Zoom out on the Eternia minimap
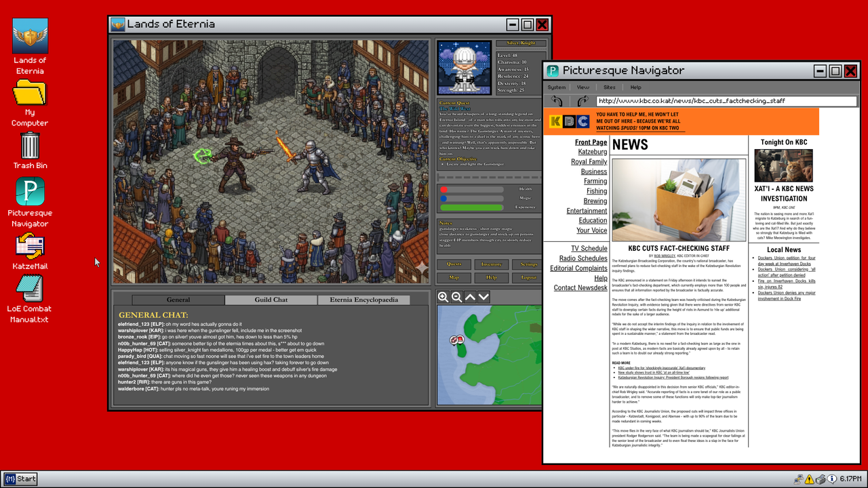 (456, 297)
